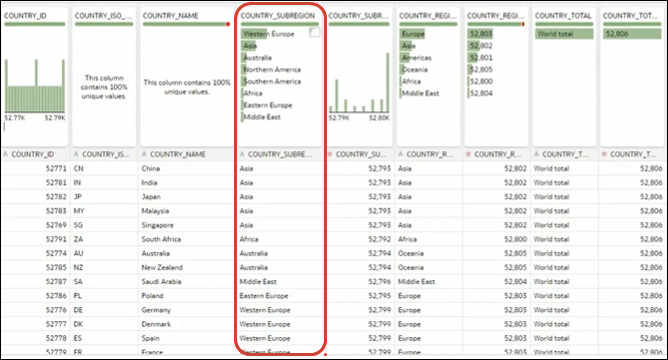The image size is (668, 360).
Task: Click the text-type icon beside COUNTRY_SUBRE... grid header
Action: [242, 154]
